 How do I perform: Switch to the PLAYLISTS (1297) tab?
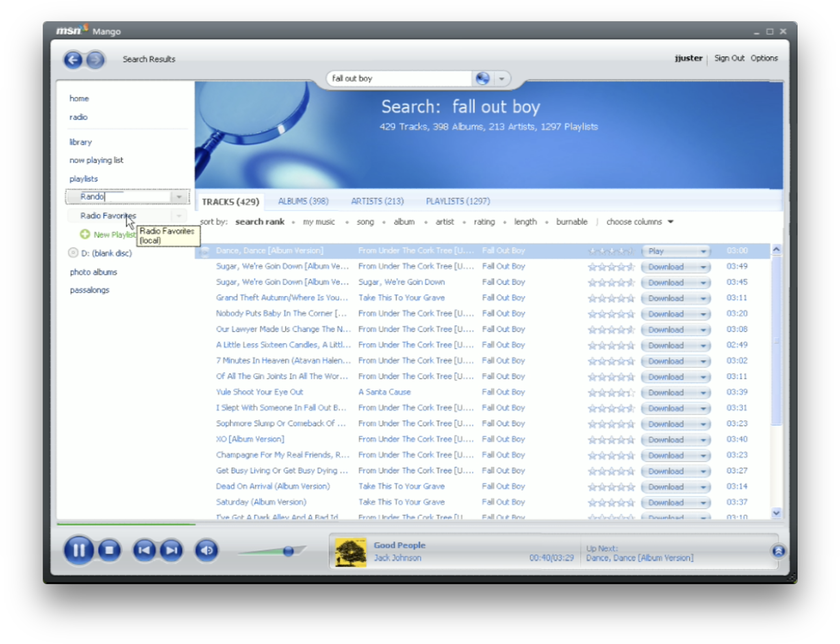click(458, 201)
